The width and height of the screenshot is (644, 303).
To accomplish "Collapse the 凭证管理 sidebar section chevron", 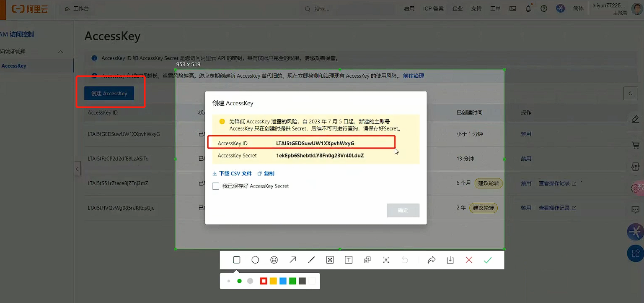I will (60, 52).
